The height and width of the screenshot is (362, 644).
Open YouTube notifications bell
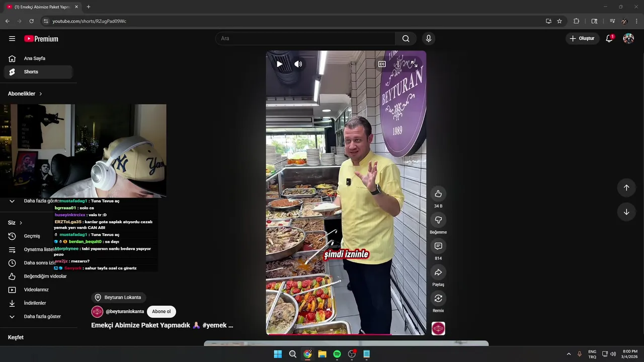(x=609, y=39)
